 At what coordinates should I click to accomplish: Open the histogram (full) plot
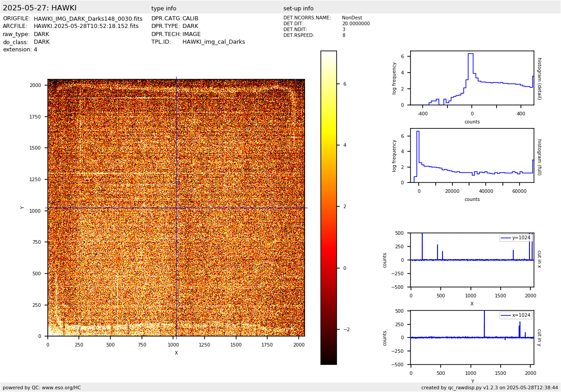click(x=472, y=155)
